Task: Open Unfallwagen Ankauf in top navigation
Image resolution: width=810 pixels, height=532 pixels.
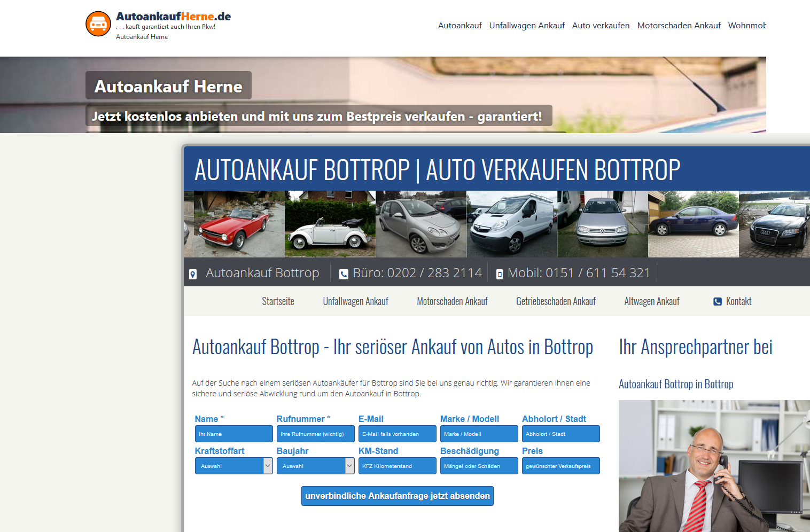Action: 527,26
